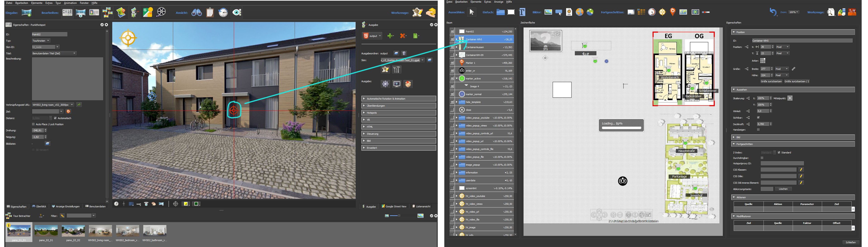The width and height of the screenshot is (868, 247).
Task: Add a video player element in skin editor
Action: pyautogui.click(x=695, y=12)
